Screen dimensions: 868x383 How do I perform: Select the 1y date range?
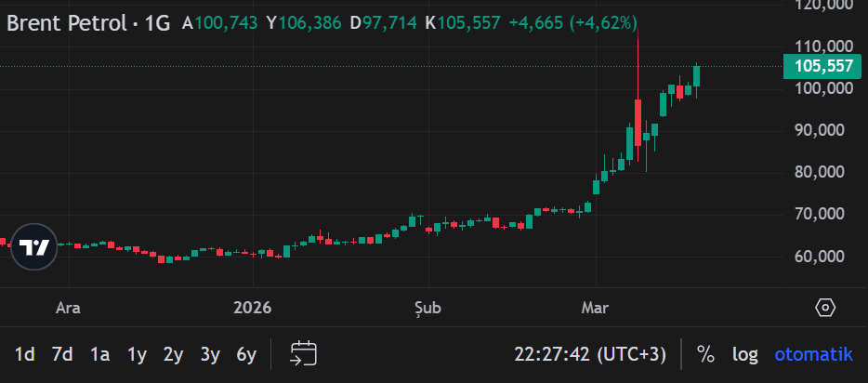(x=137, y=354)
